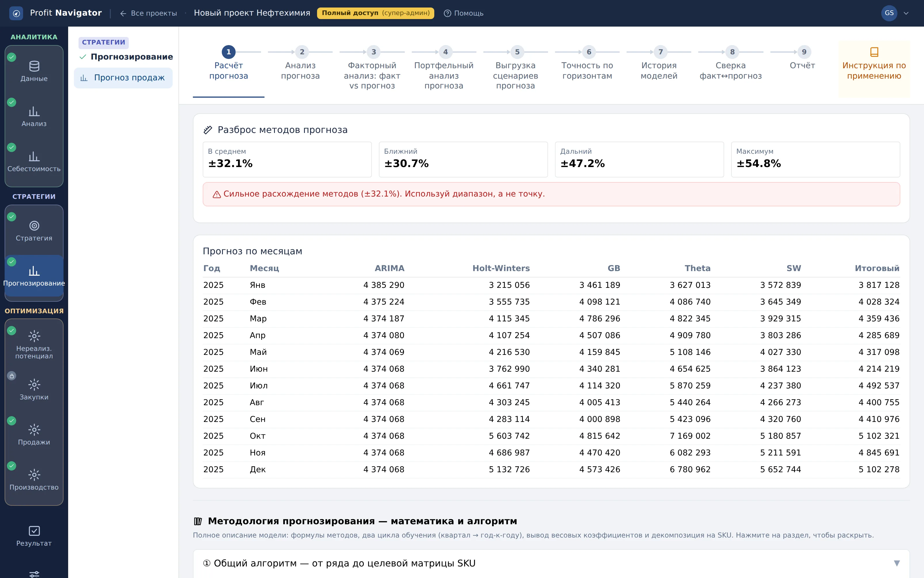Open Нереализ. потенциал optimization section
924x578 pixels.
[34, 344]
